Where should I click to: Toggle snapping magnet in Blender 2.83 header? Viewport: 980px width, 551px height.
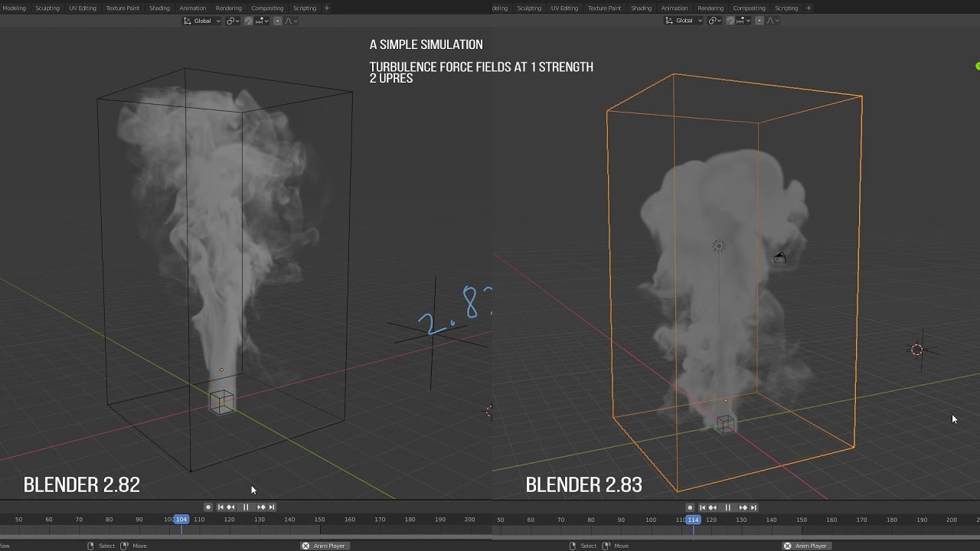730,21
